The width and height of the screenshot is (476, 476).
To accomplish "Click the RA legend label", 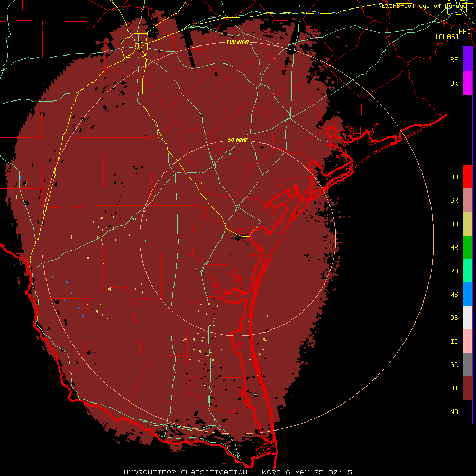I will coord(454,271).
